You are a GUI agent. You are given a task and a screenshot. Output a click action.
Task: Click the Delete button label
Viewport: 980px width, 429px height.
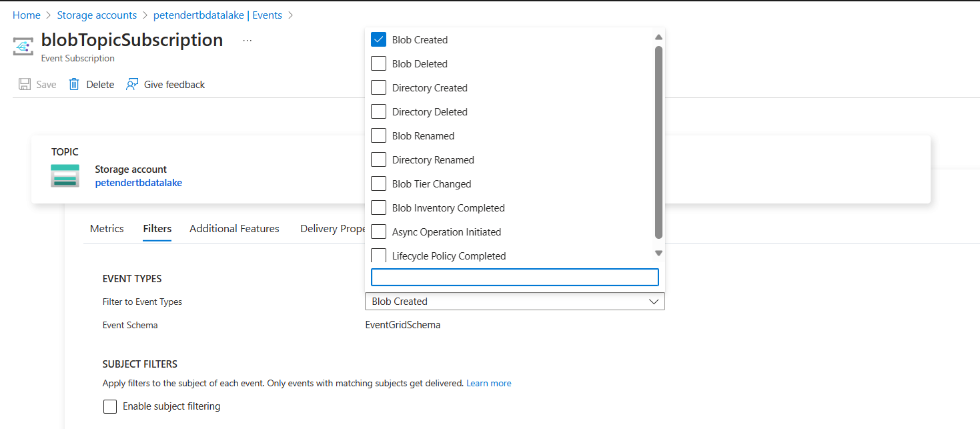[100, 84]
